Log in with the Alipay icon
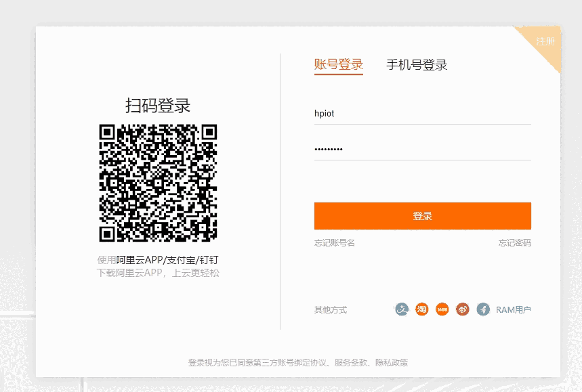Viewport: 582px width, 392px height. (402, 309)
